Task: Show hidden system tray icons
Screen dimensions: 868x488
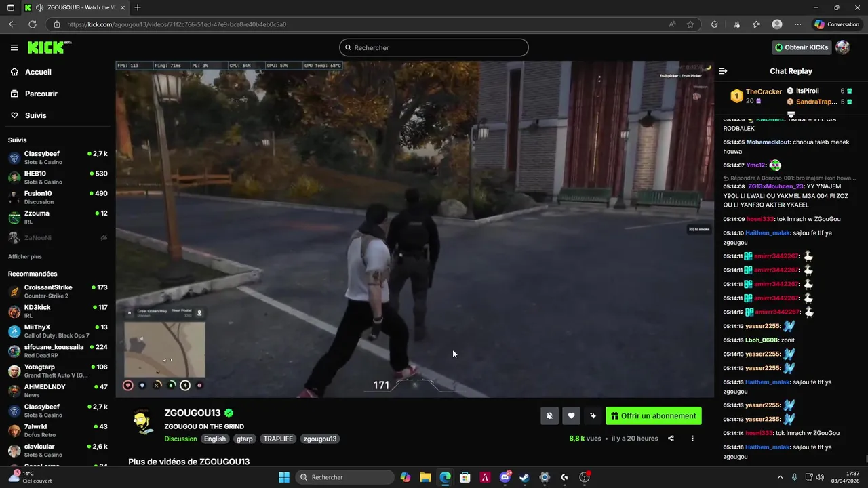Action: click(x=780, y=477)
